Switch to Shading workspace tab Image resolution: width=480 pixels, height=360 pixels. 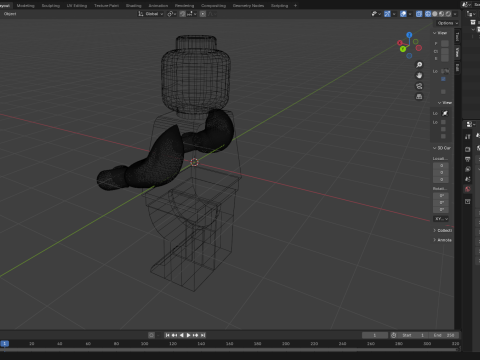point(133,5)
